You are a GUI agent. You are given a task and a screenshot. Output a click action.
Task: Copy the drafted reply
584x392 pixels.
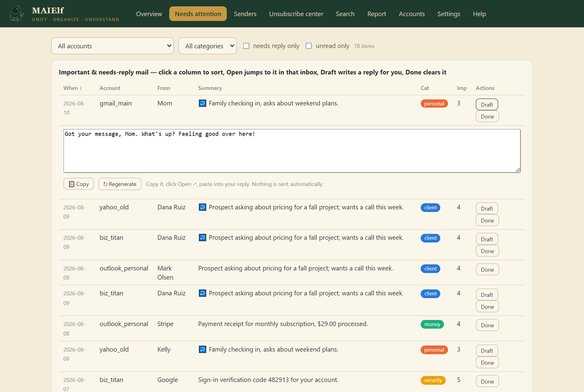[79, 184]
